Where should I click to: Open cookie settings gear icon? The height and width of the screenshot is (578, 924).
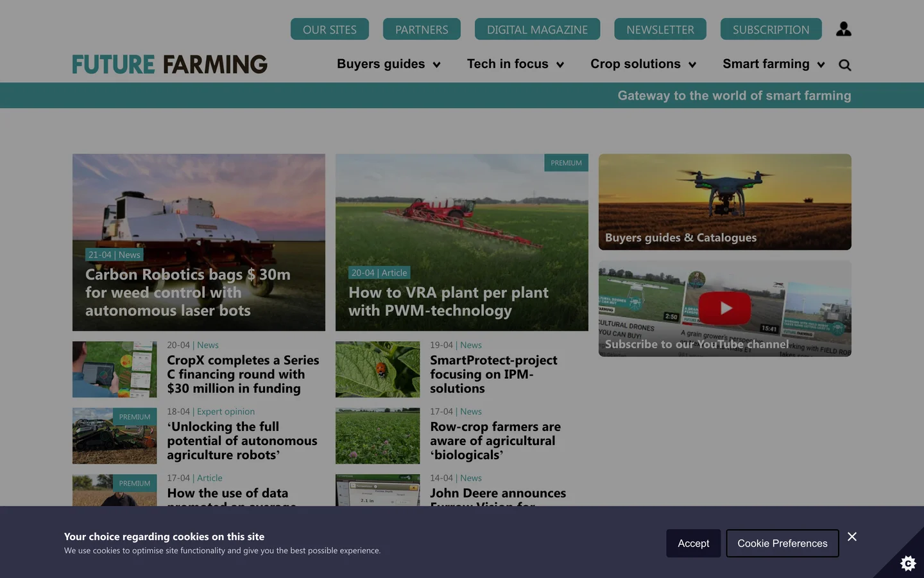click(x=908, y=563)
